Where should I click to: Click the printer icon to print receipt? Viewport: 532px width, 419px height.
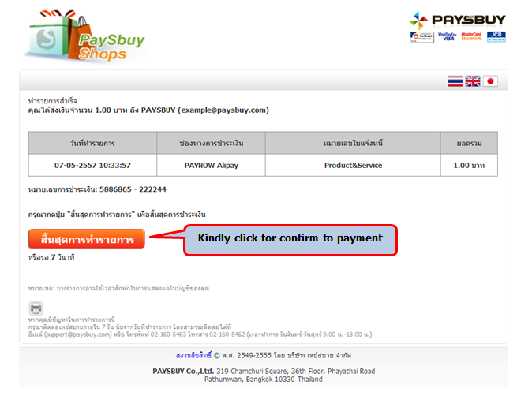point(36,309)
